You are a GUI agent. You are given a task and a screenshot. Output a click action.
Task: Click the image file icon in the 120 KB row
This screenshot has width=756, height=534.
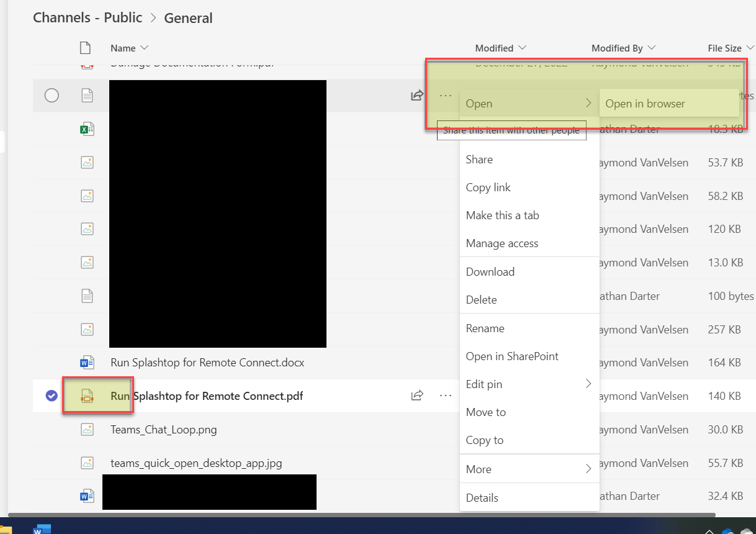[88, 229]
